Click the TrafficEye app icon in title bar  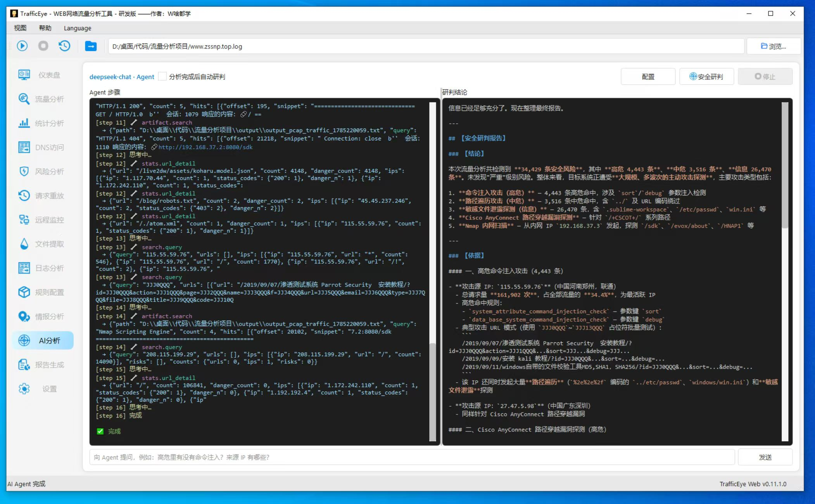point(14,14)
